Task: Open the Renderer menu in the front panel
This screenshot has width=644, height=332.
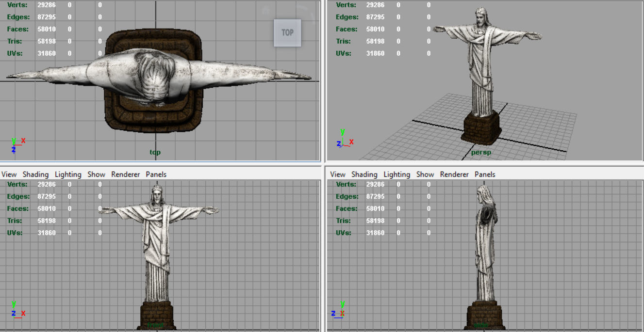Action: tap(125, 174)
